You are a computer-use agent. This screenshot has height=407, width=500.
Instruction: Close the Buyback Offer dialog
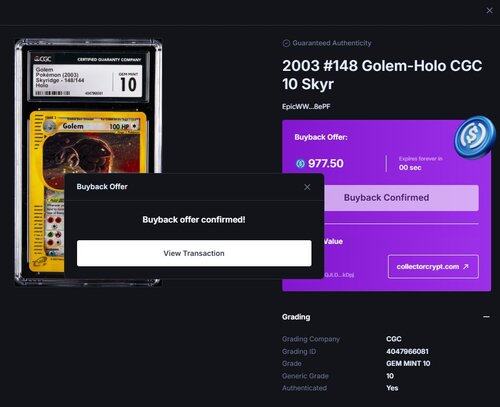(307, 187)
